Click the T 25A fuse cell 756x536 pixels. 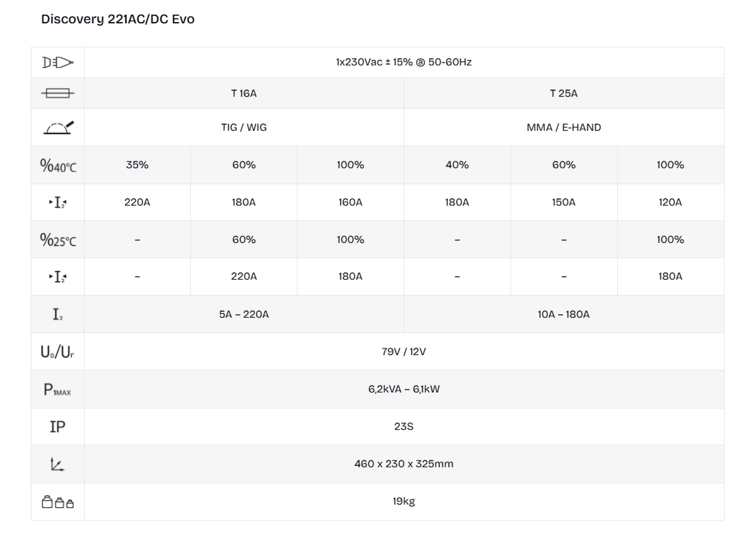[x=563, y=93]
